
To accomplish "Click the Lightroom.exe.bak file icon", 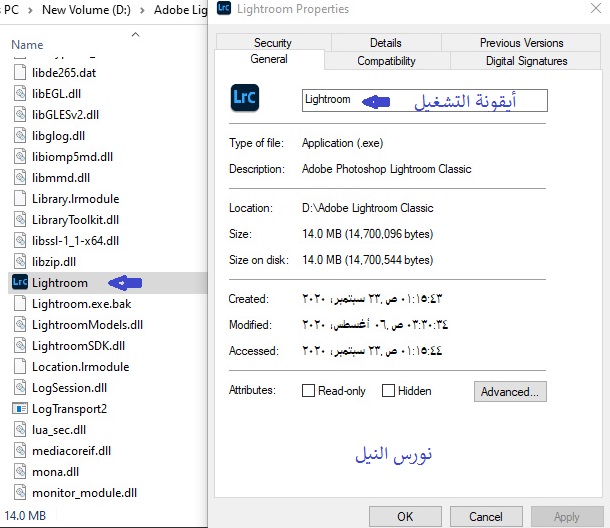I will click(x=20, y=303).
